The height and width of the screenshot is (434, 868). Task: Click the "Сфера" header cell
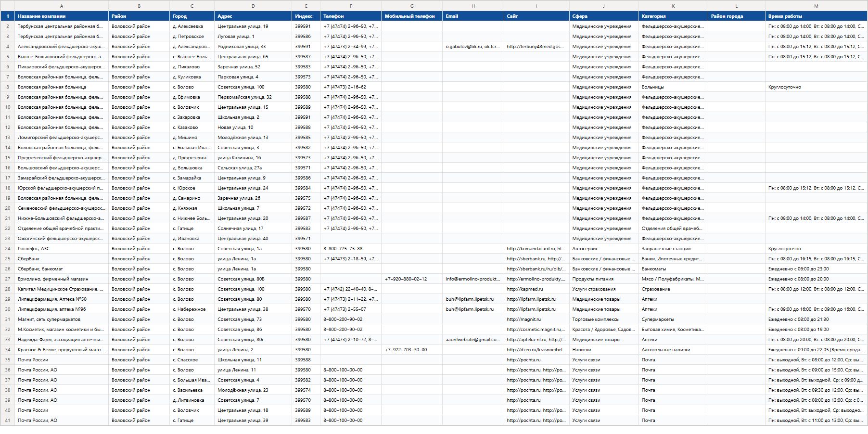point(604,16)
